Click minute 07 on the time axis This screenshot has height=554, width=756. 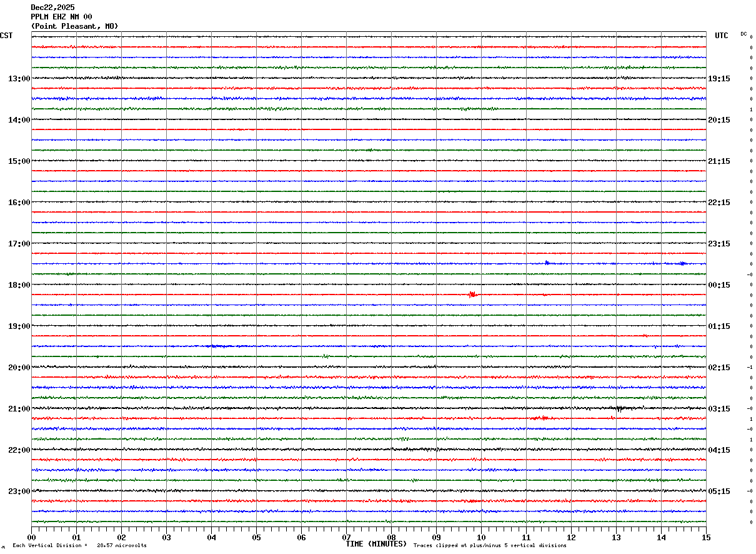346,537
